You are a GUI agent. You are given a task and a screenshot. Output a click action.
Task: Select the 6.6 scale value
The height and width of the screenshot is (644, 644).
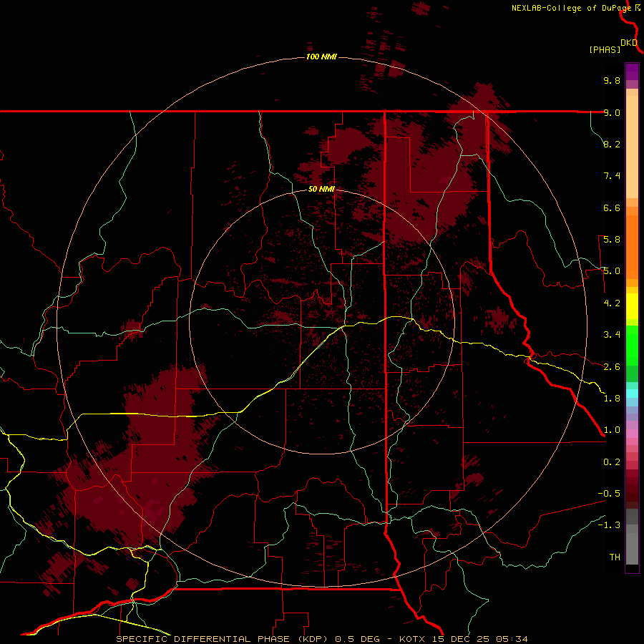tap(612, 208)
